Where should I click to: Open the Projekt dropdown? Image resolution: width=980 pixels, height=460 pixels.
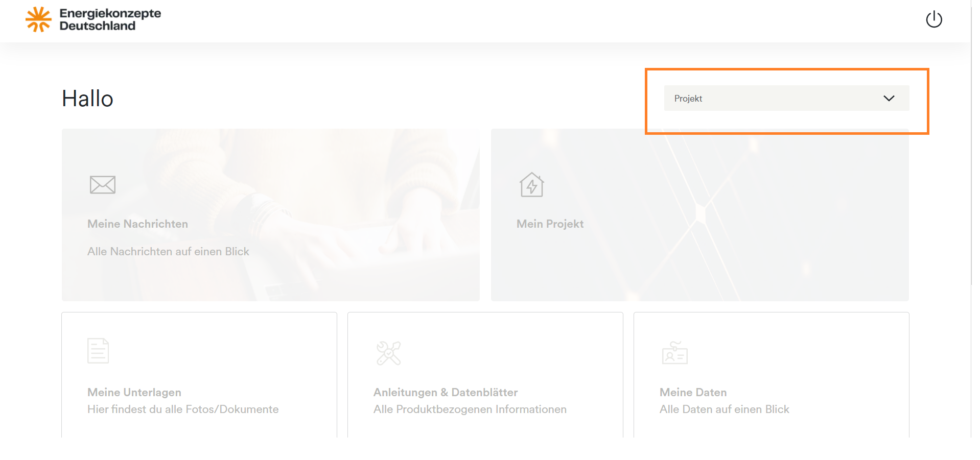tap(786, 98)
